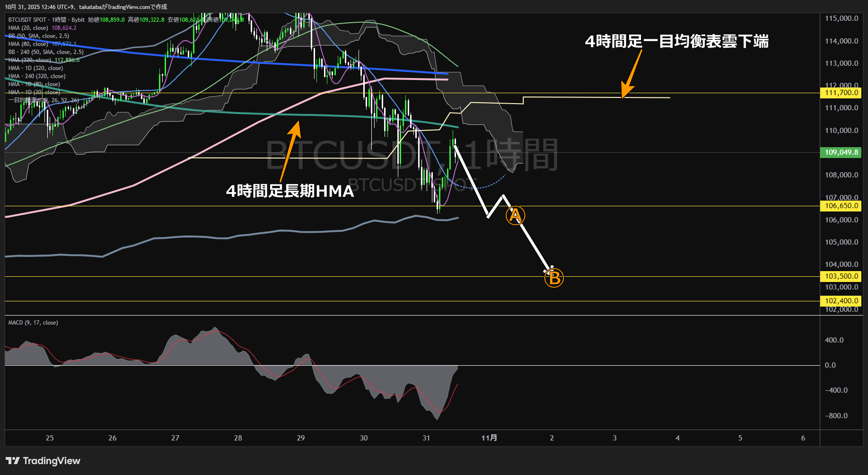Hide the MACD (9, 17, close) indicator

(x=32, y=322)
